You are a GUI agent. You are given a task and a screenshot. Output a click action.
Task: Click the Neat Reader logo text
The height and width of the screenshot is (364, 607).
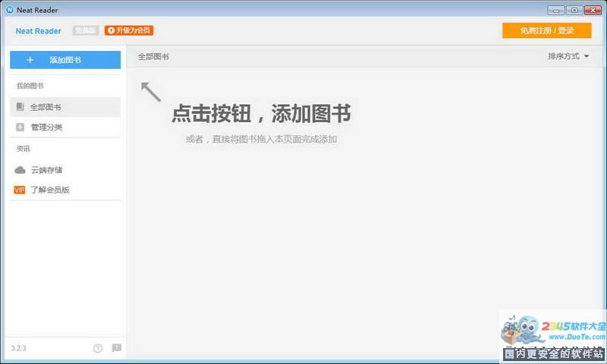point(39,31)
